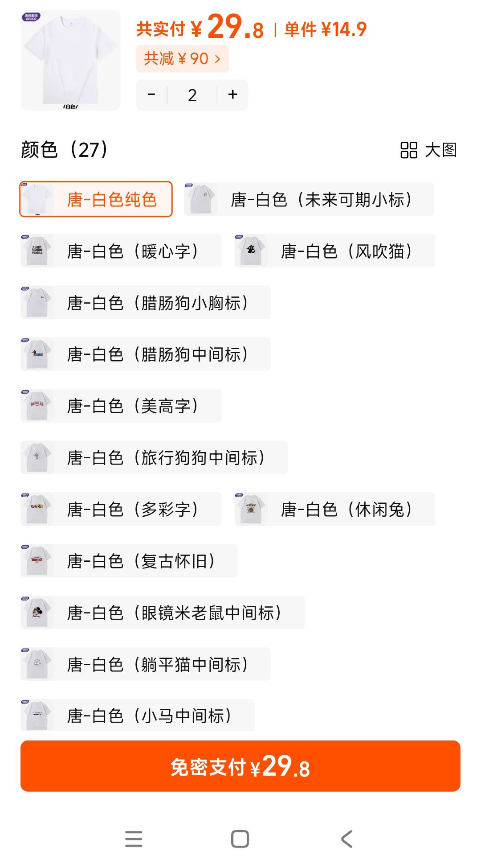Tap the Android home square icon

coord(240,839)
